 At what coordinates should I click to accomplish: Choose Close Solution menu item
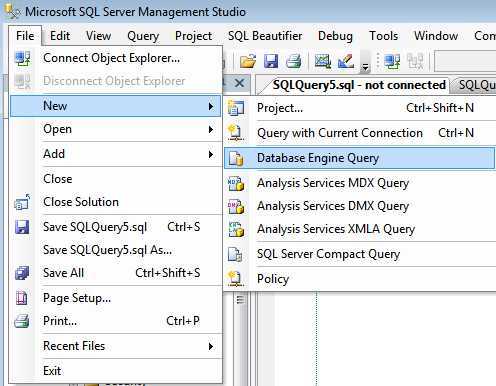click(x=115, y=202)
